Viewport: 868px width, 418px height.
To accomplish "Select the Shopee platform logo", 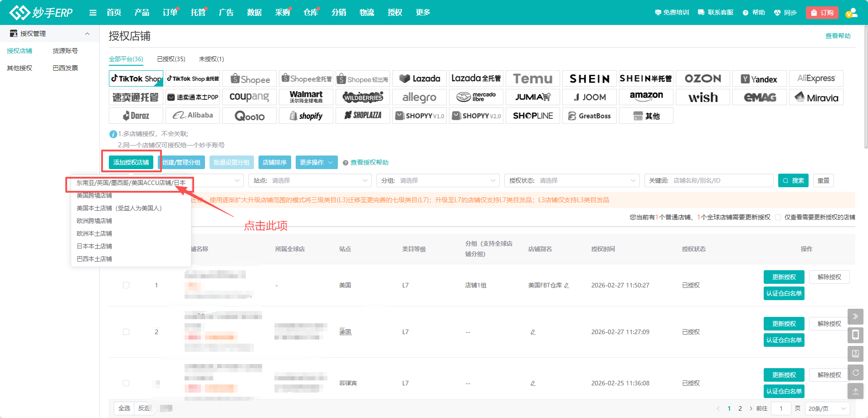I will [249, 79].
